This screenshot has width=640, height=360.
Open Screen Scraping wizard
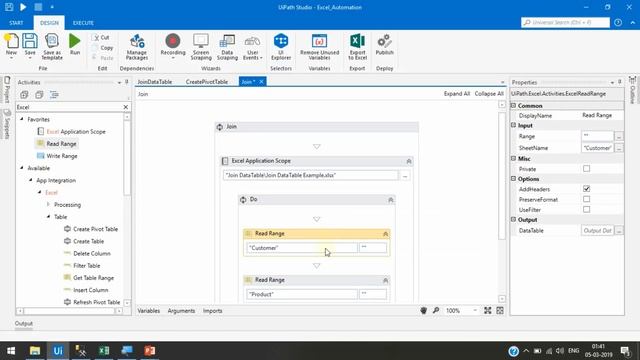click(201, 47)
